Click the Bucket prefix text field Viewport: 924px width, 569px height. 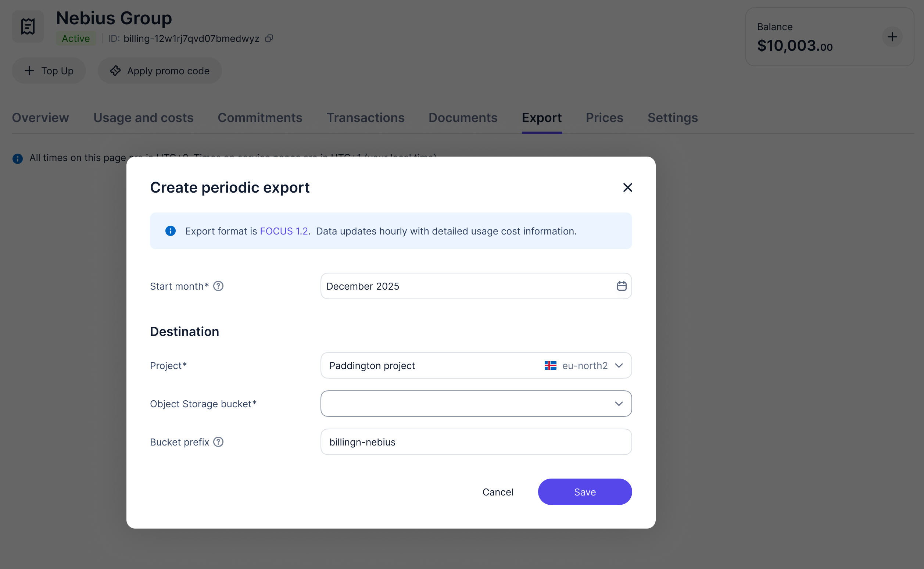476,442
